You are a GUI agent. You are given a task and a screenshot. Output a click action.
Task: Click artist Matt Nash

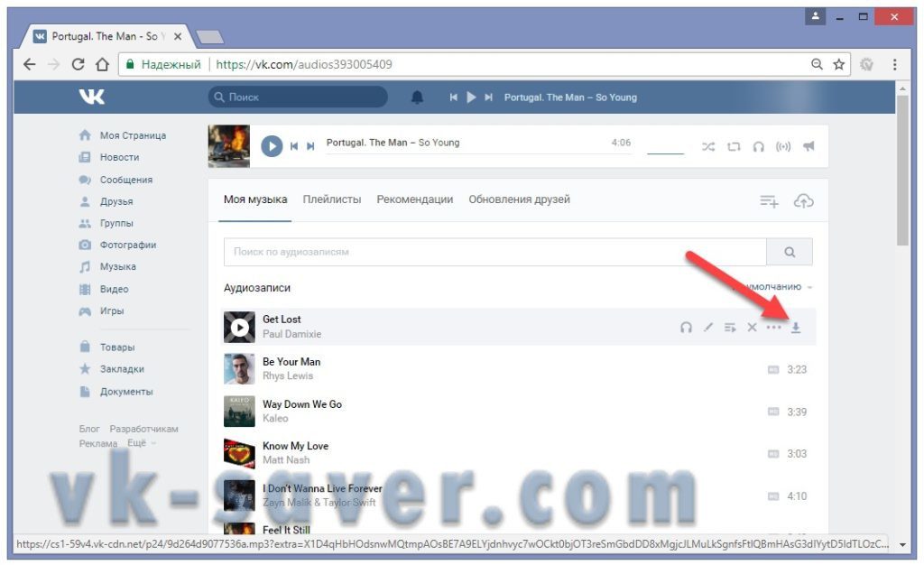click(x=286, y=460)
